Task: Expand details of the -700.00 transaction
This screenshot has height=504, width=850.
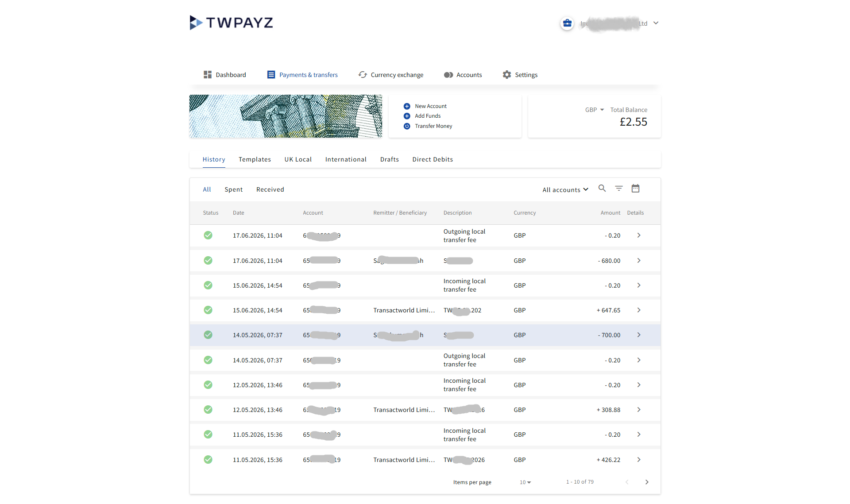Action: pyautogui.click(x=639, y=335)
